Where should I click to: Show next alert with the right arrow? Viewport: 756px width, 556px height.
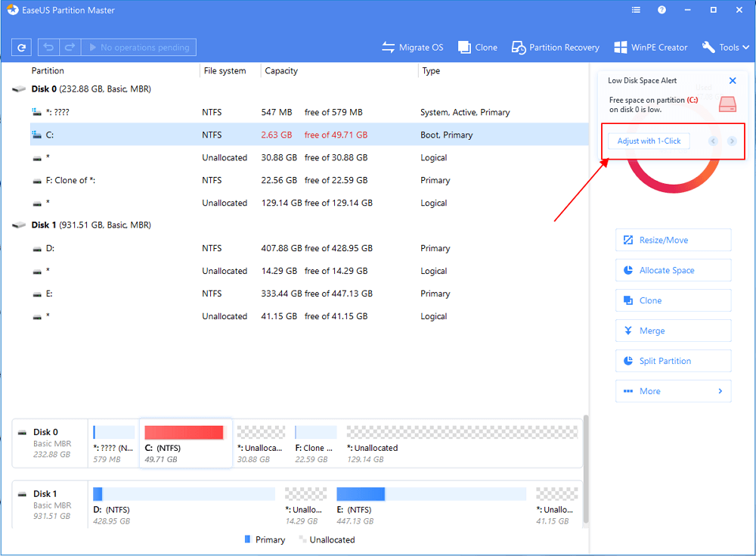click(x=732, y=141)
